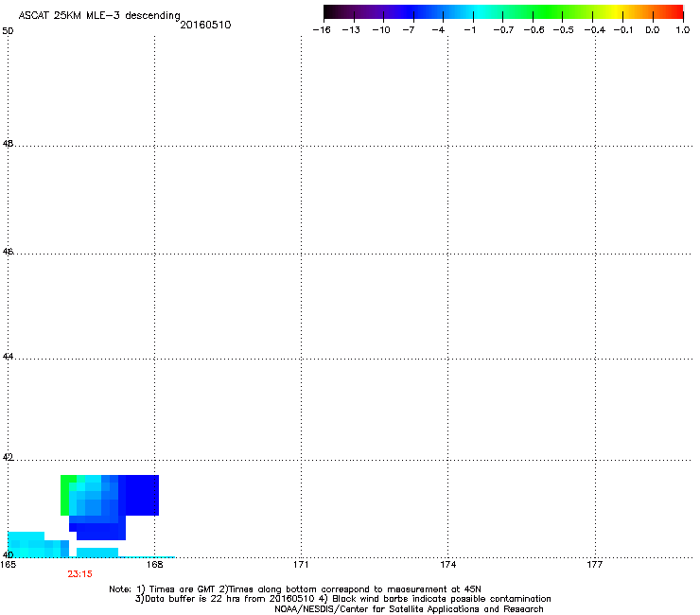
Task: Click the longitude label 168
Action: 155,565
